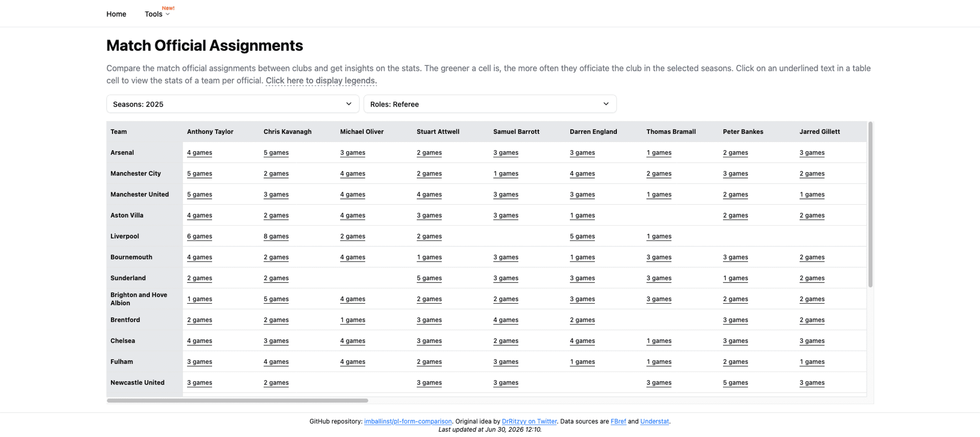View Sunderland's 5 games under Stuart Attwell
Image resolution: width=980 pixels, height=437 pixels.
click(x=429, y=278)
